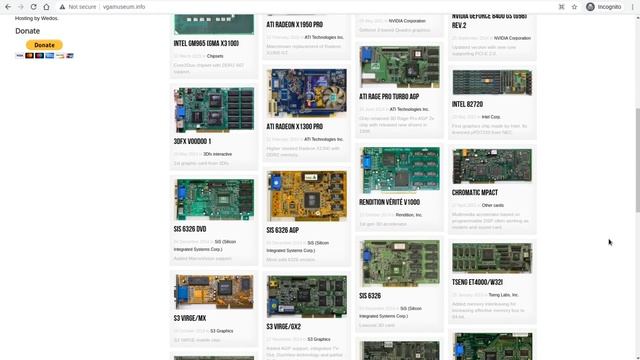Open the browser home page
Image resolution: width=640 pixels, height=360 pixels.
(47, 7)
